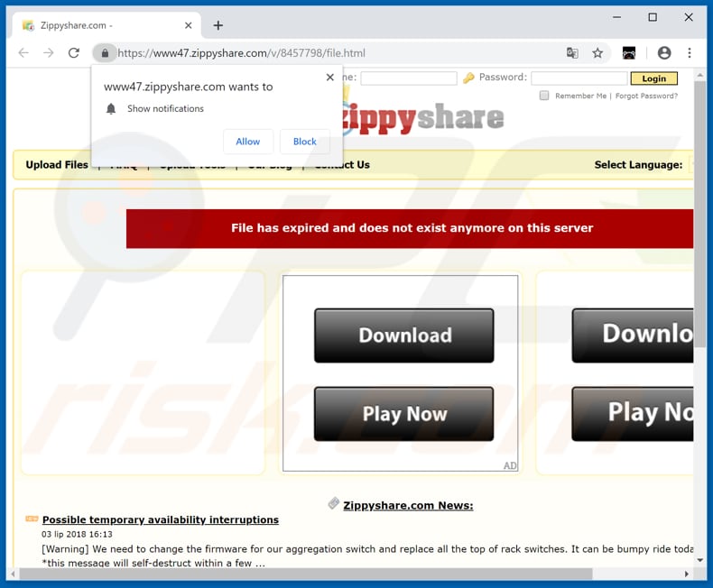713x588 pixels.
Task: Click the browser back arrow
Action: point(23,53)
